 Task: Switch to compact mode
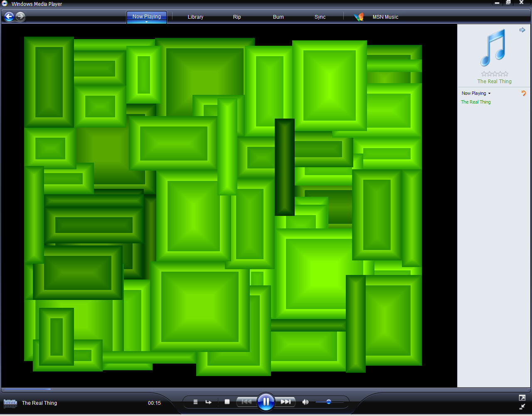coord(522,407)
